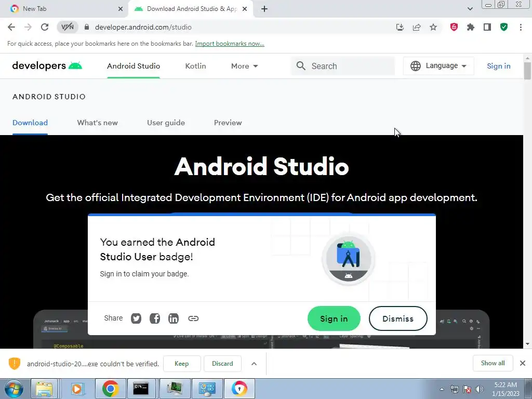Click the green Sign in button
Viewport: 532px width, 399px height.
click(334, 318)
